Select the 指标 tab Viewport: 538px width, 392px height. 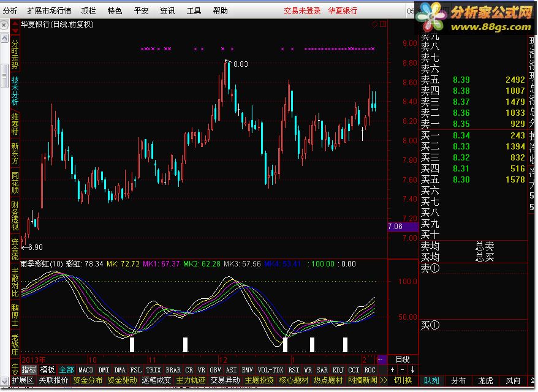coord(29,370)
